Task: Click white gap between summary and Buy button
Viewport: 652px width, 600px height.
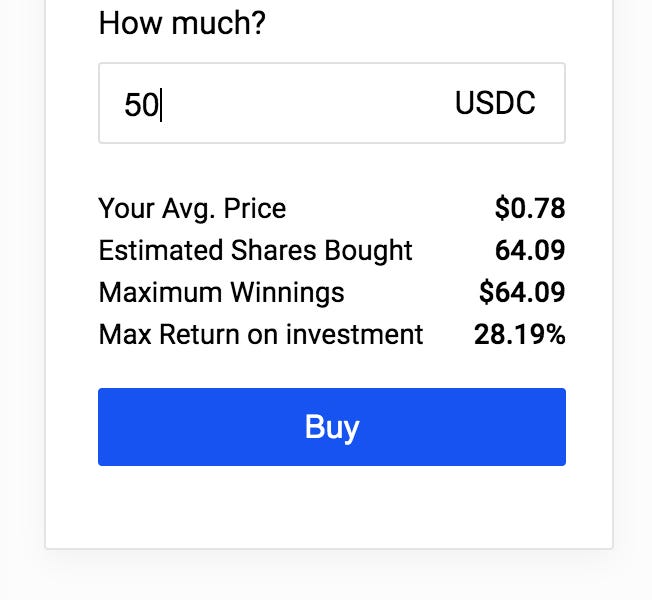Action: tap(330, 368)
